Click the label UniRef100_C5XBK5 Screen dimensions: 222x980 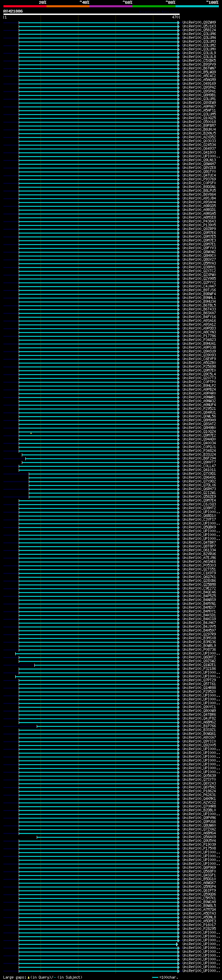click(x=199, y=60)
